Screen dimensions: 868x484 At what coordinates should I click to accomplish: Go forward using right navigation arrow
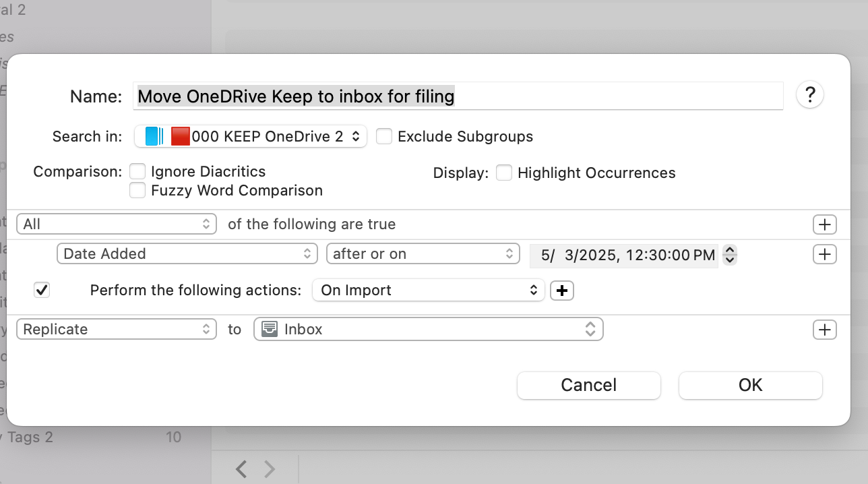pos(270,468)
